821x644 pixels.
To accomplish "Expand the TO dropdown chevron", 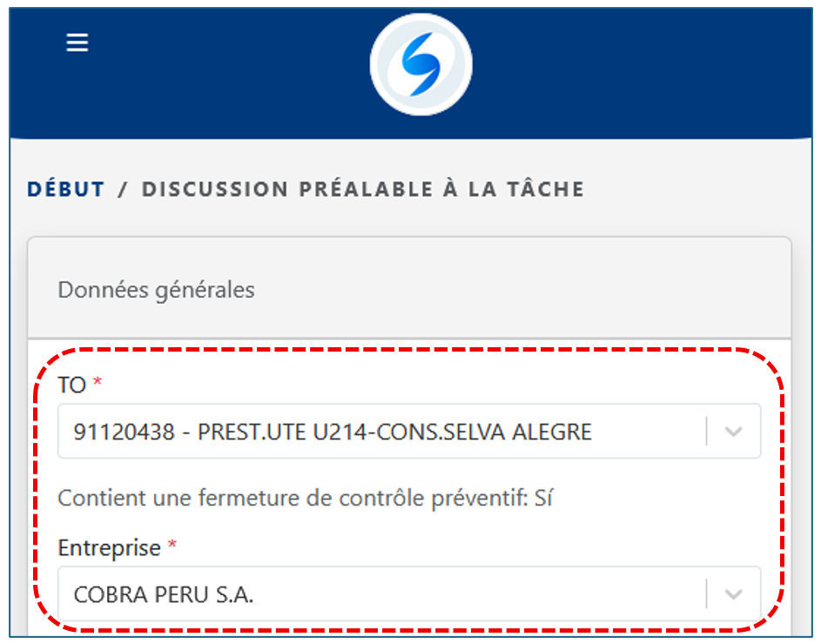I will [733, 432].
